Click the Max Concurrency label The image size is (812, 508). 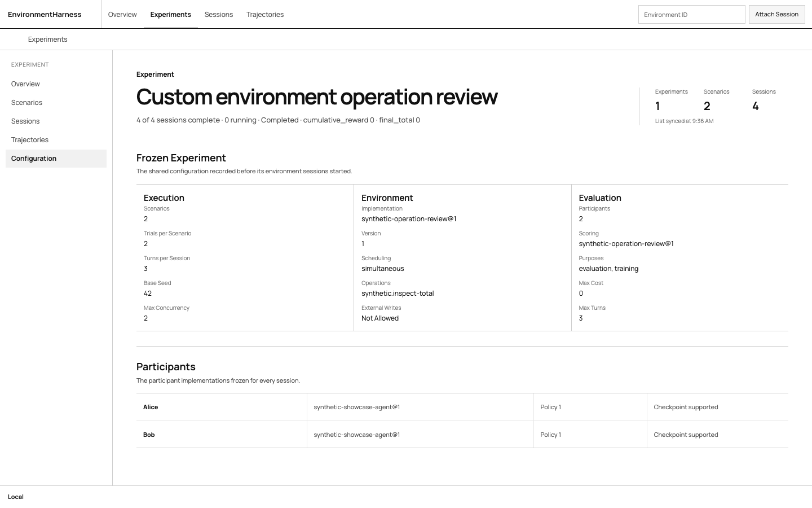166,308
